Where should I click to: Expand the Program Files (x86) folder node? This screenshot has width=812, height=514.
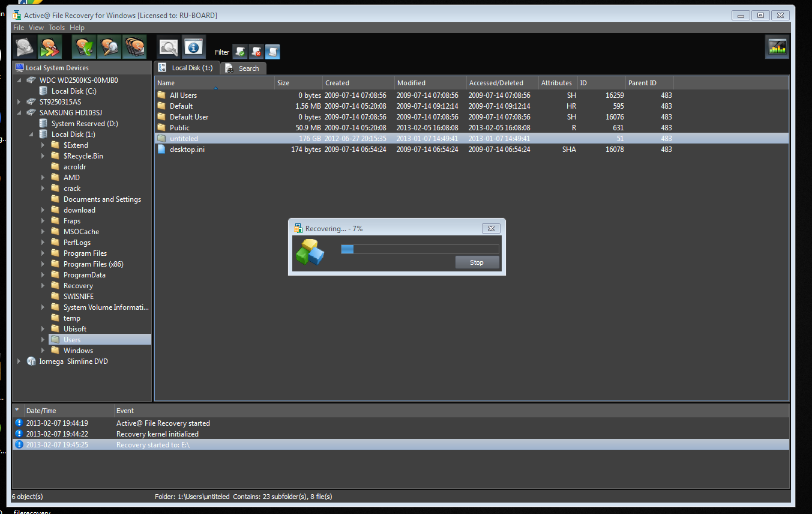(x=43, y=264)
